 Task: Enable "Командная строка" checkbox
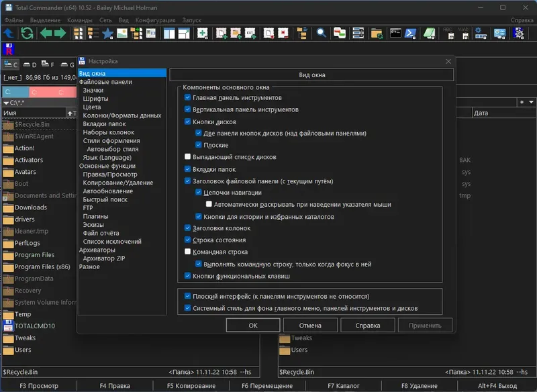point(188,252)
